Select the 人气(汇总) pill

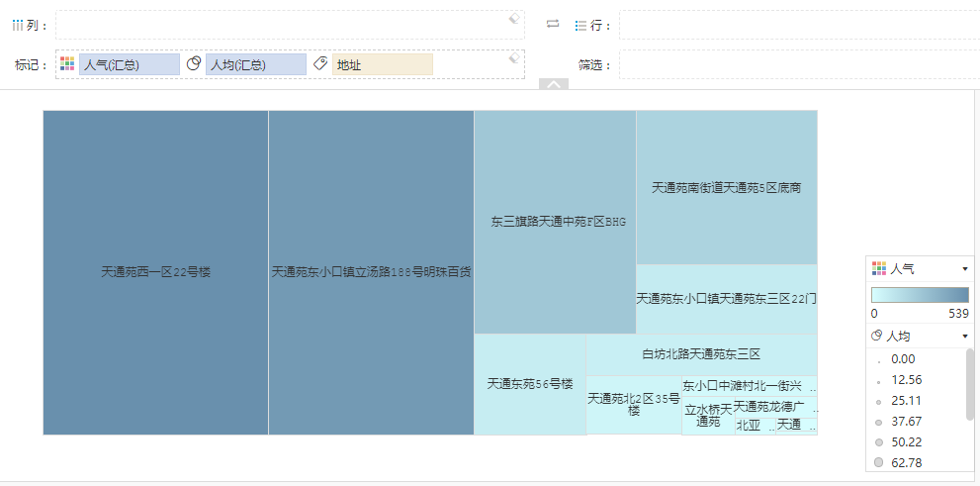(130, 64)
